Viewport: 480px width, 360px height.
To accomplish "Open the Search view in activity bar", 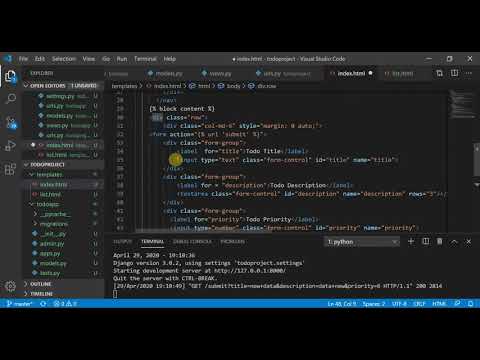I will pos(11,98).
